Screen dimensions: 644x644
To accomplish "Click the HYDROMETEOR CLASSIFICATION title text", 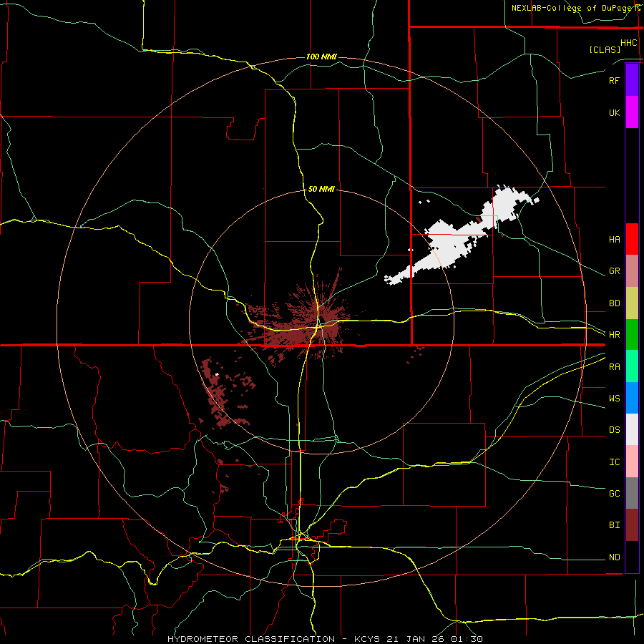I will coord(251,639).
